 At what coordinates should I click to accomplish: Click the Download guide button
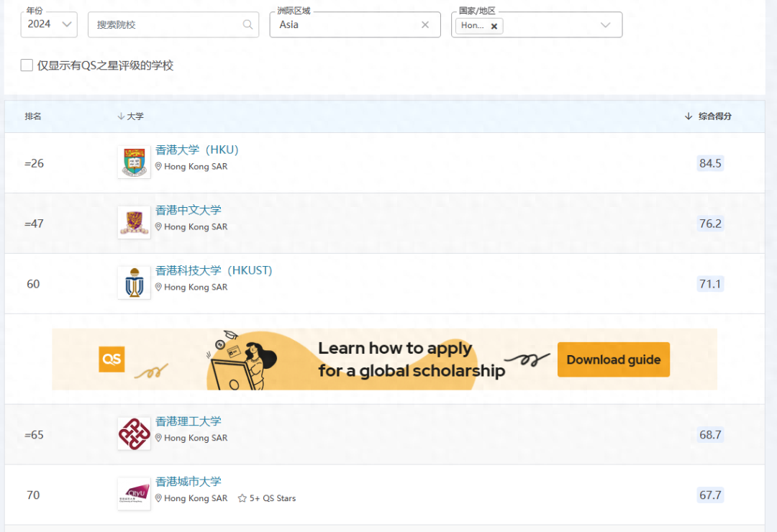613,359
